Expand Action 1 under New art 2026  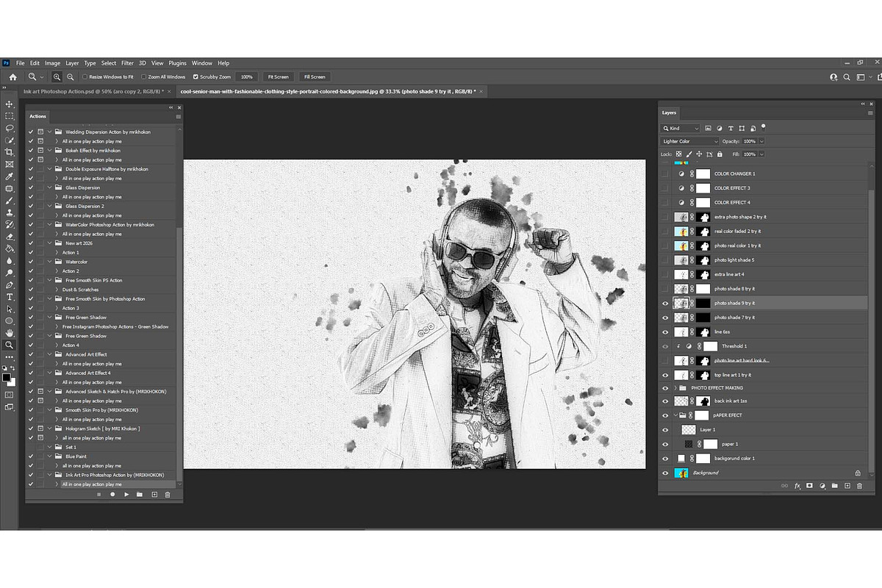point(57,252)
